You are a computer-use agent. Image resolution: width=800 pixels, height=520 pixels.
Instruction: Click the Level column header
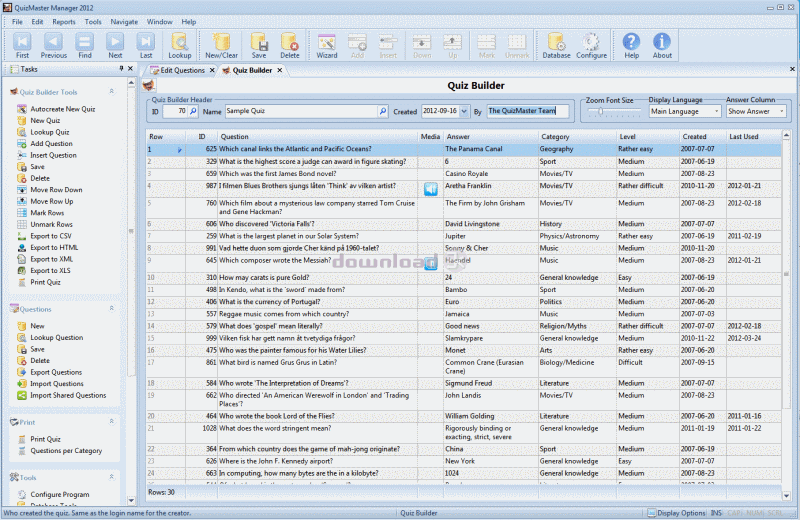[x=647, y=137]
